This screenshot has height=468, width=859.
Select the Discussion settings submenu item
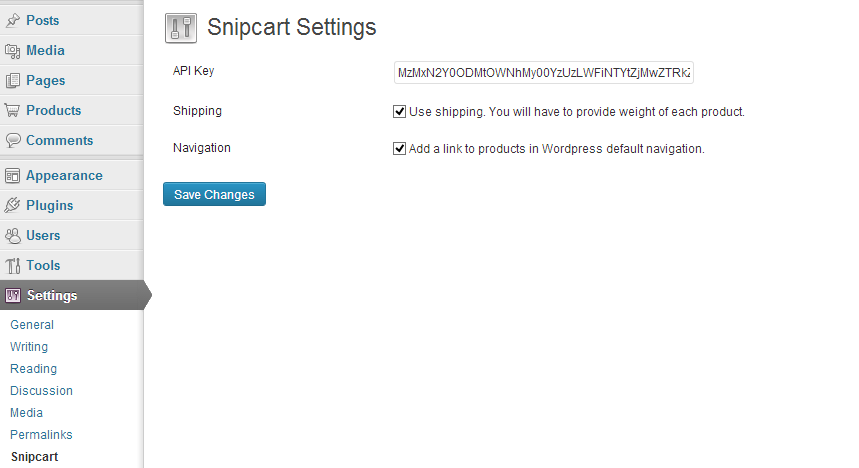click(41, 391)
